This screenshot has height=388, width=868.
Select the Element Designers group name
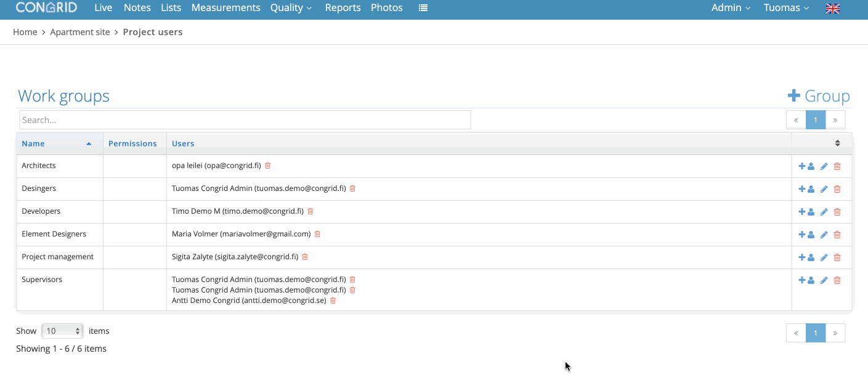54,234
